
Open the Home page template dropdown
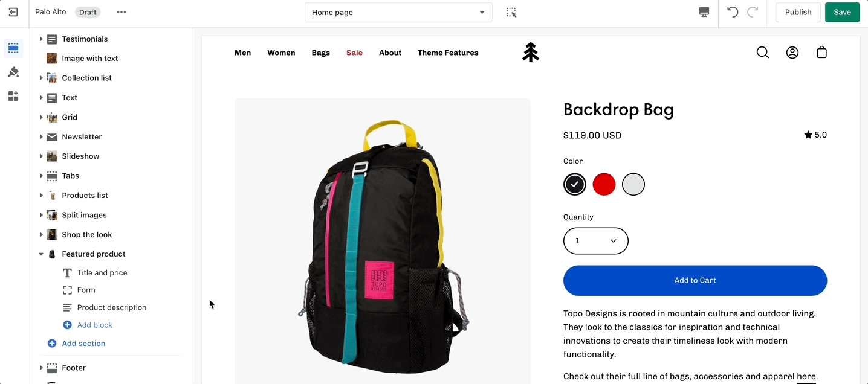click(398, 12)
